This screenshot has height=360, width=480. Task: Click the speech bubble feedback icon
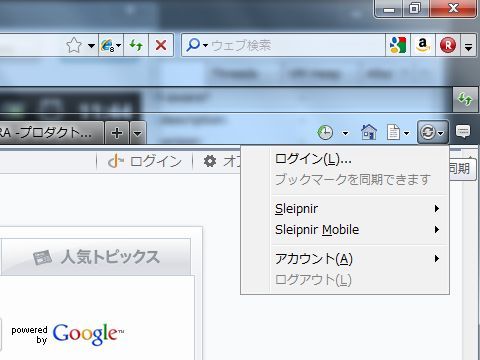pyautogui.click(x=463, y=132)
